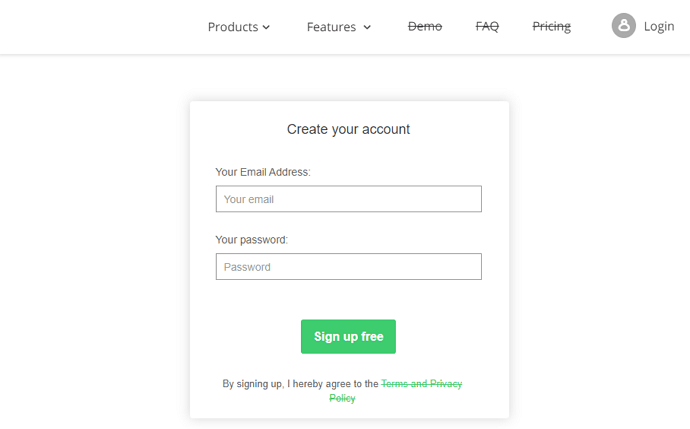690x429 pixels.
Task: Open the Terms and Privacy link
Action: tap(422, 384)
